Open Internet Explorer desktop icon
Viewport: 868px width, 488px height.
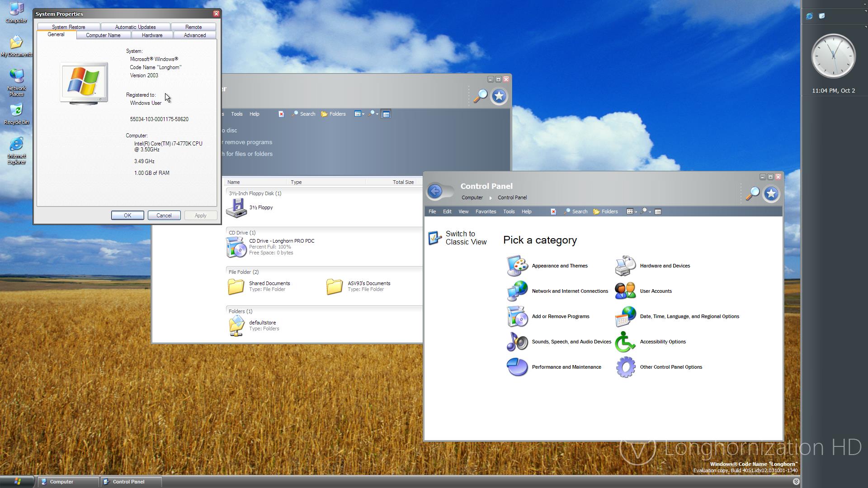coord(16,145)
